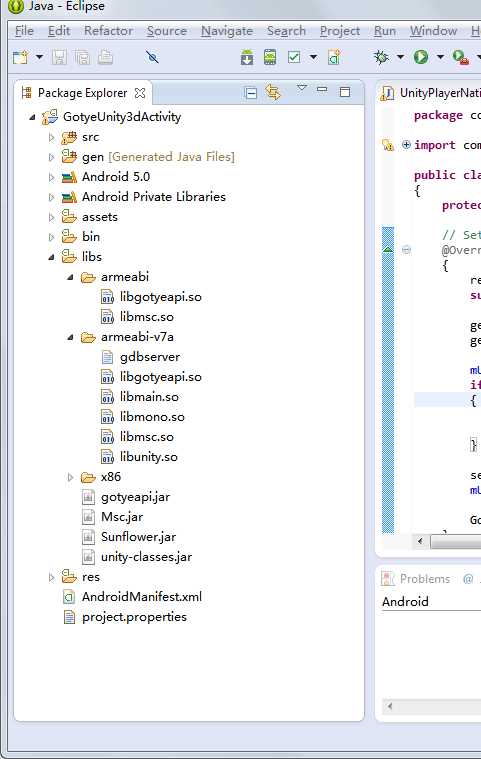Viewport: 481px width, 759px height.
Task: Click the import warning marker icon
Action: tap(388, 145)
